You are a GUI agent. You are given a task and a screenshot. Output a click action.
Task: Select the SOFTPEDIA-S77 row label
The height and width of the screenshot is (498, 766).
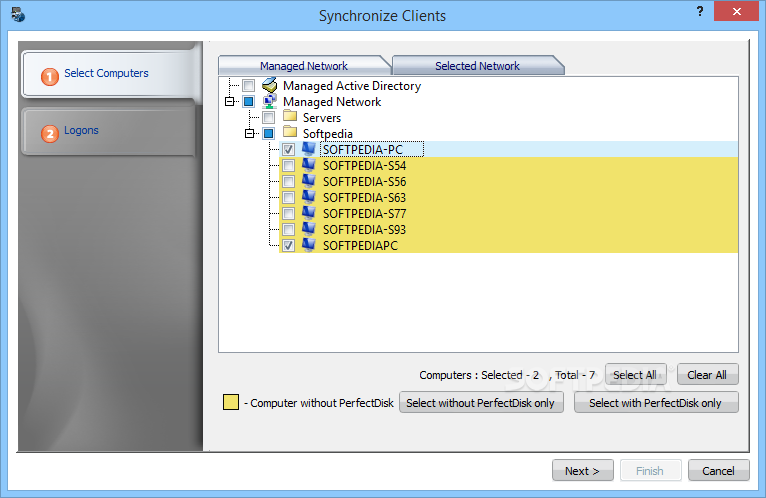pos(364,214)
